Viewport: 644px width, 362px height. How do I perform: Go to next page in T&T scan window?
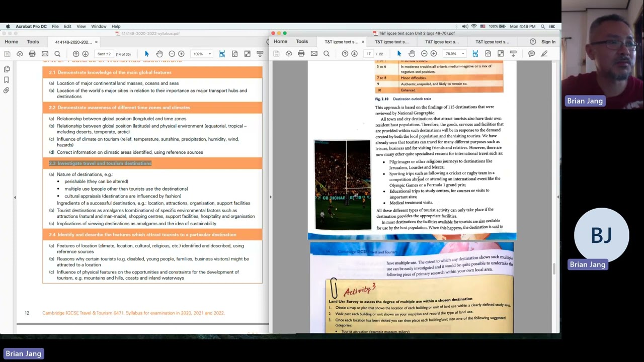click(x=355, y=54)
